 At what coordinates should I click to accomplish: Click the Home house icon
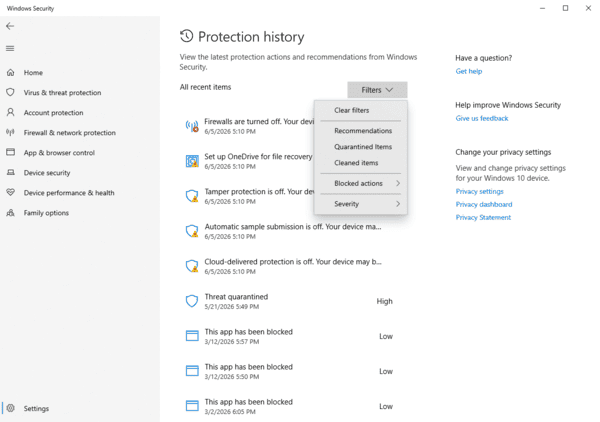point(11,72)
